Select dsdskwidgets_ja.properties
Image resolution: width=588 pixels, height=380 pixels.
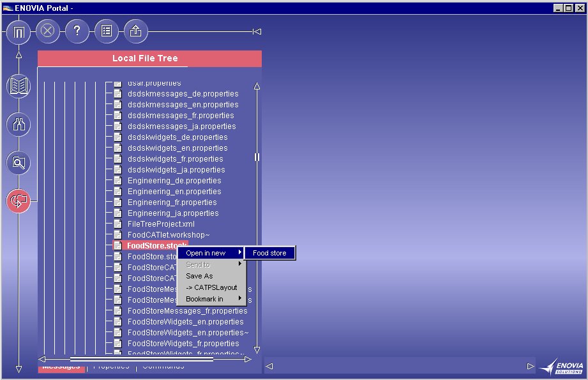pos(176,170)
